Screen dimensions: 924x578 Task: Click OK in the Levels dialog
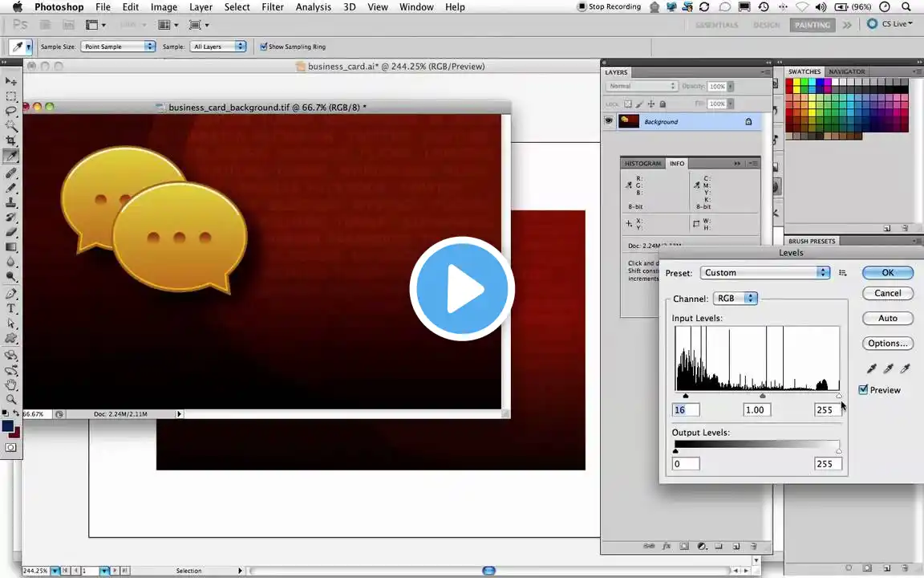(x=887, y=272)
